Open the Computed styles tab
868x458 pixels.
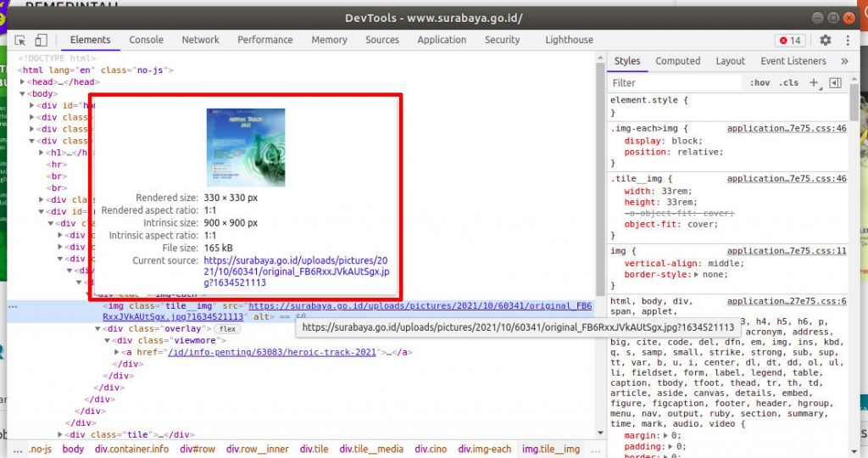pos(677,61)
